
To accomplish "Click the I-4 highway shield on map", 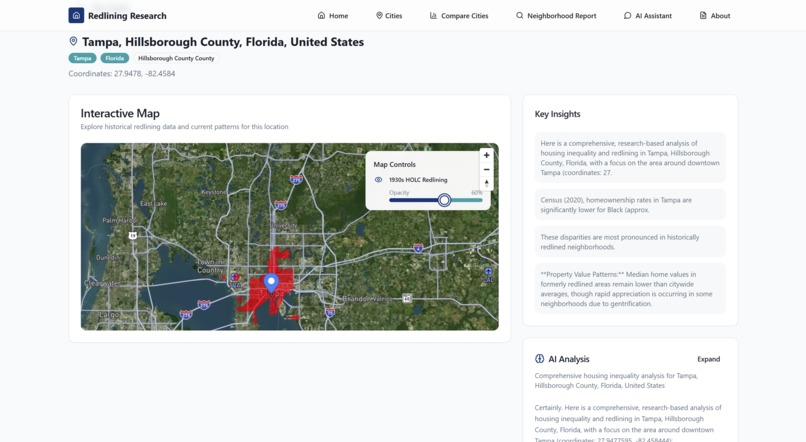I will [418, 248].
